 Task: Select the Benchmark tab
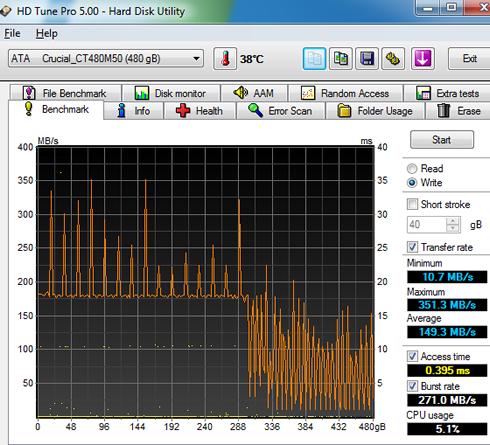56,109
